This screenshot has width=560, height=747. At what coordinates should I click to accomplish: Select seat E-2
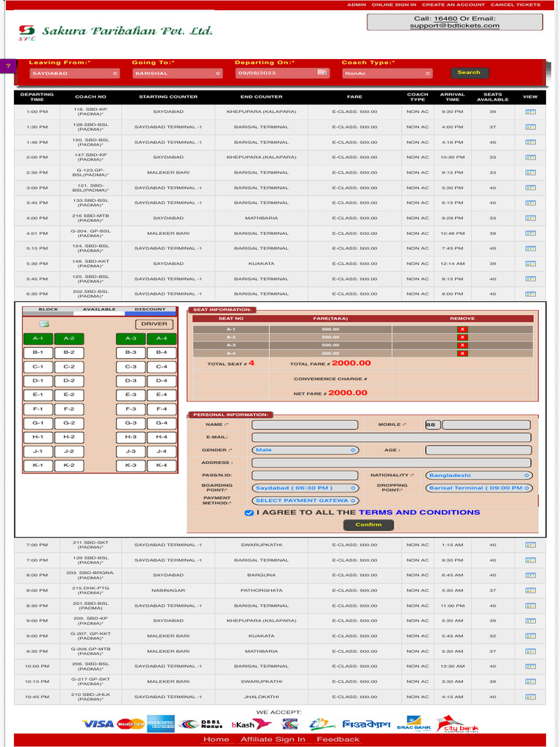69,395
